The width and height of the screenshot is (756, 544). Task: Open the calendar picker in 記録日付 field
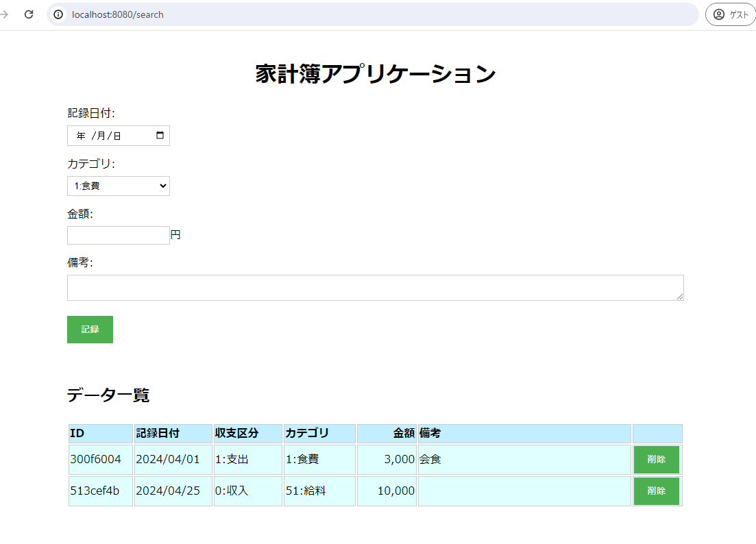tap(160, 135)
